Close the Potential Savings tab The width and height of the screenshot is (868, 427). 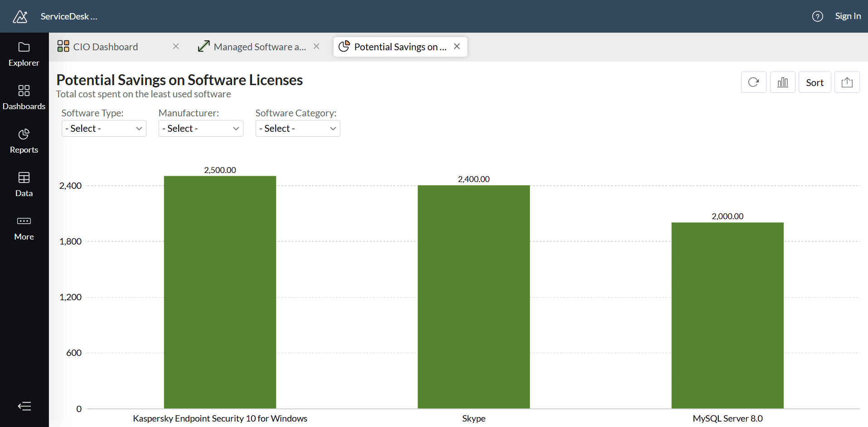[457, 47]
